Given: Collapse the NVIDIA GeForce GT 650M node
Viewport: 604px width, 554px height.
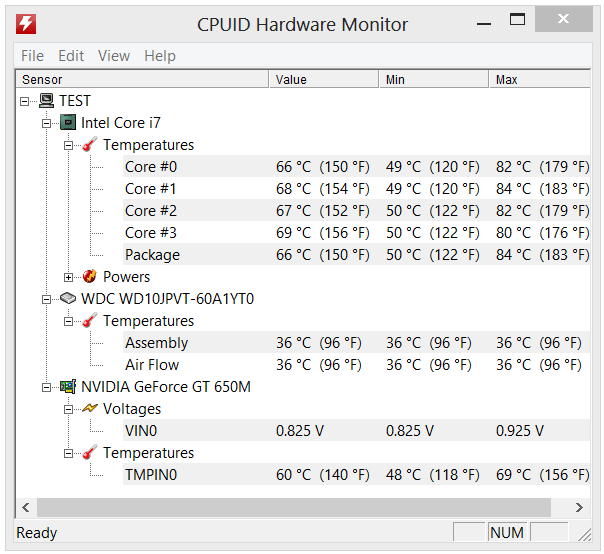Looking at the screenshot, I should [46, 388].
